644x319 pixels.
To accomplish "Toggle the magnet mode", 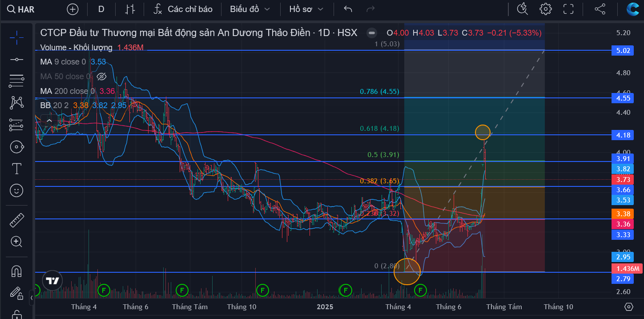I will [16, 271].
